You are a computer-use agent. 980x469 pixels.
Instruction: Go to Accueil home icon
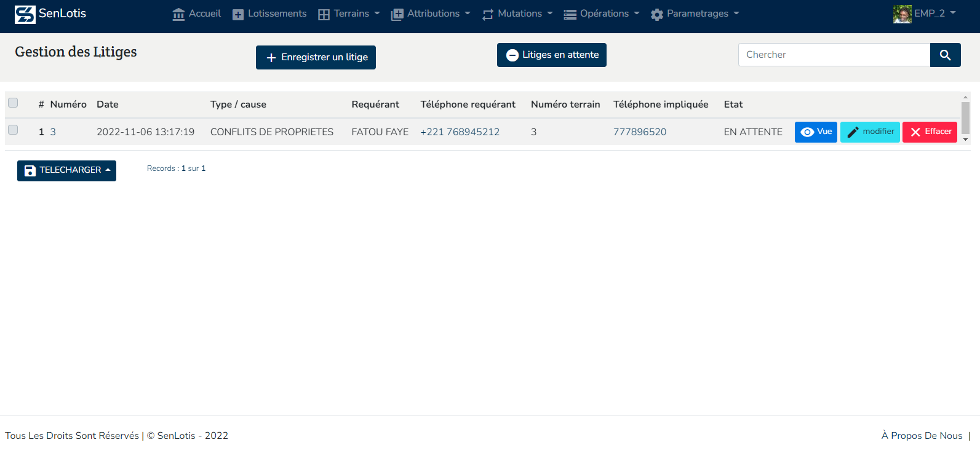pos(178,14)
